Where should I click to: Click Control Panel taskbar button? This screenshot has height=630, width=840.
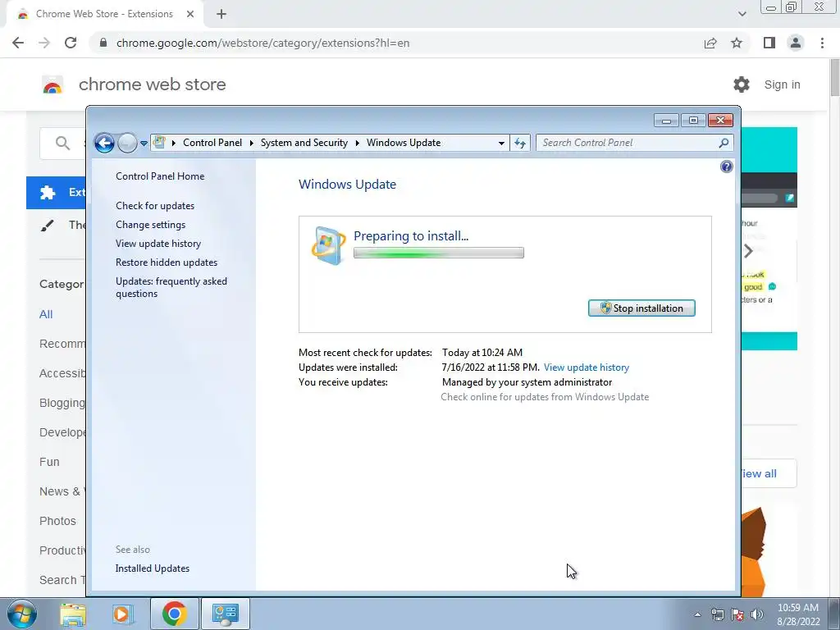[225, 614]
